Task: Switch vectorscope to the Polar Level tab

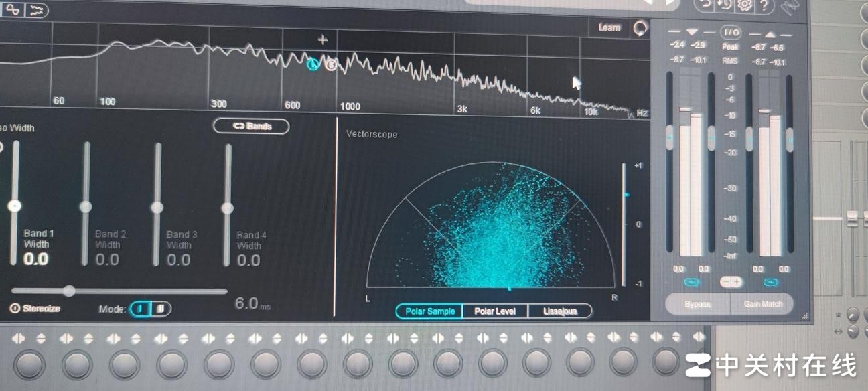Action: point(495,311)
